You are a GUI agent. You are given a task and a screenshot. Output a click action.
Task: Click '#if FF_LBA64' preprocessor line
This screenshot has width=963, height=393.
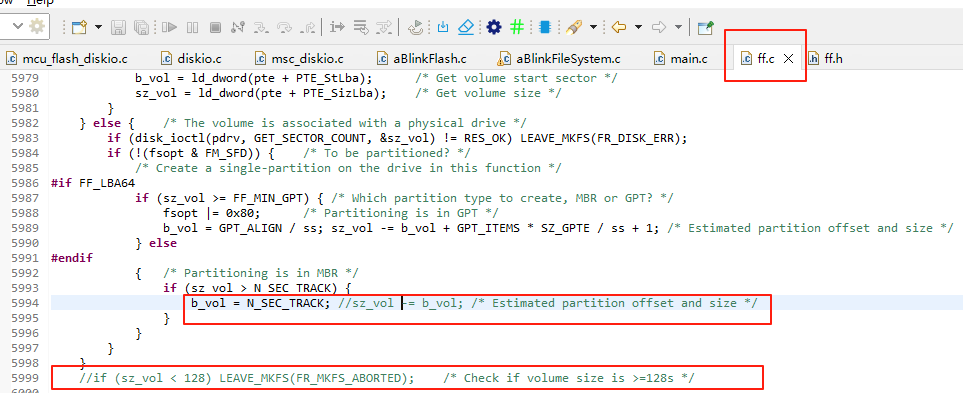tap(93, 183)
